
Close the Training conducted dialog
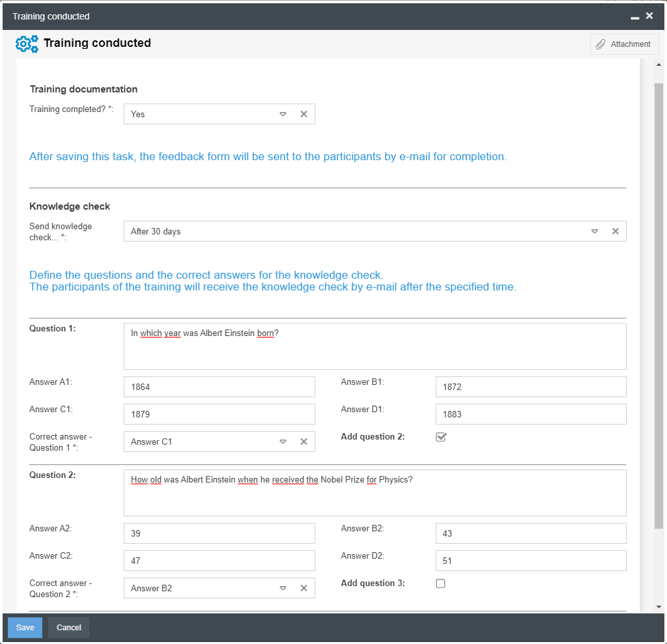[x=649, y=16]
